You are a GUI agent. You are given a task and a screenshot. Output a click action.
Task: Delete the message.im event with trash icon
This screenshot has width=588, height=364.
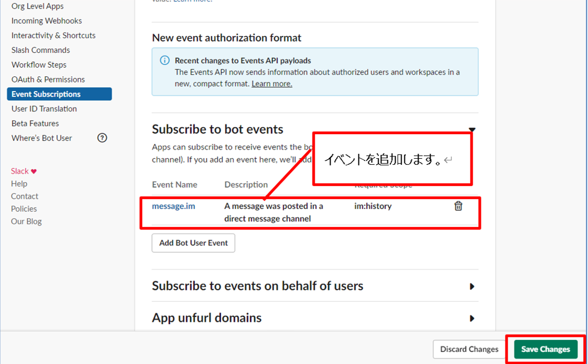pos(458,206)
